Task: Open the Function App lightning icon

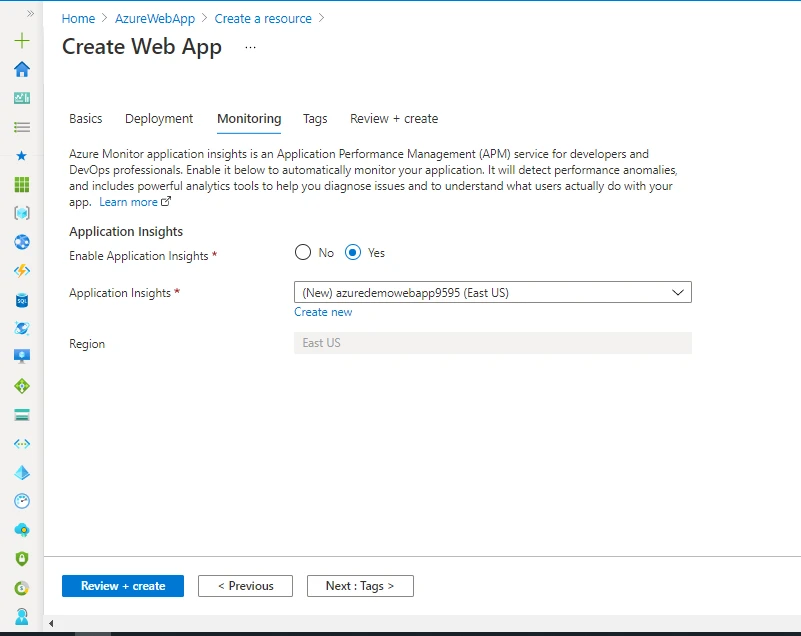Action: [x=21, y=269]
